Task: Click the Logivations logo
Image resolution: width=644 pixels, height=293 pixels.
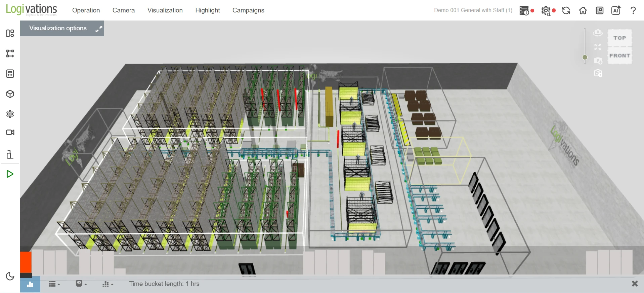Action: coord(32,9)
